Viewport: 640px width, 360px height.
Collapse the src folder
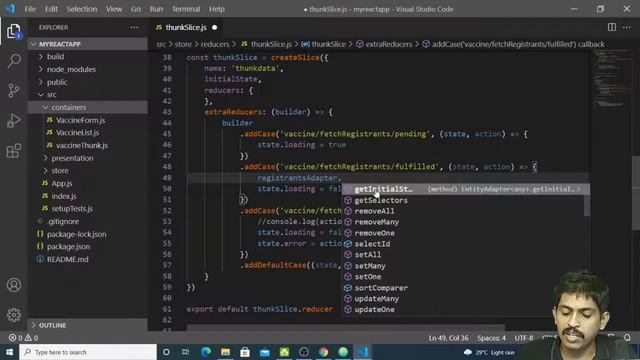pyautogui.click(x=88, y=95)
